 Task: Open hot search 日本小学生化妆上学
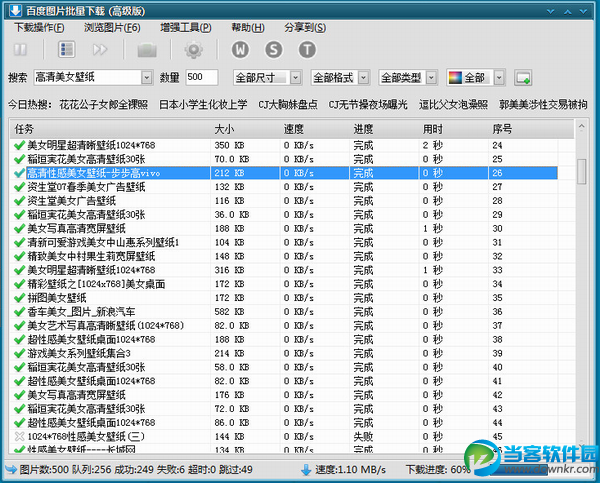[x=203, y=104]
